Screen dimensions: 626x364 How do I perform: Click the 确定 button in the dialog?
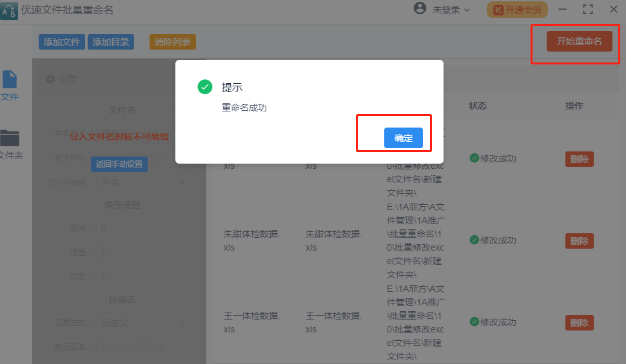(403, 138)
